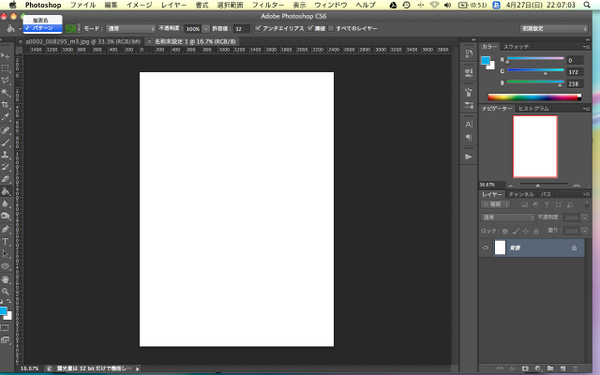The width and height of the screenshot is (600, 375).
Task: Open the Properties collapsed panel icon
Action: click(469, 72)
